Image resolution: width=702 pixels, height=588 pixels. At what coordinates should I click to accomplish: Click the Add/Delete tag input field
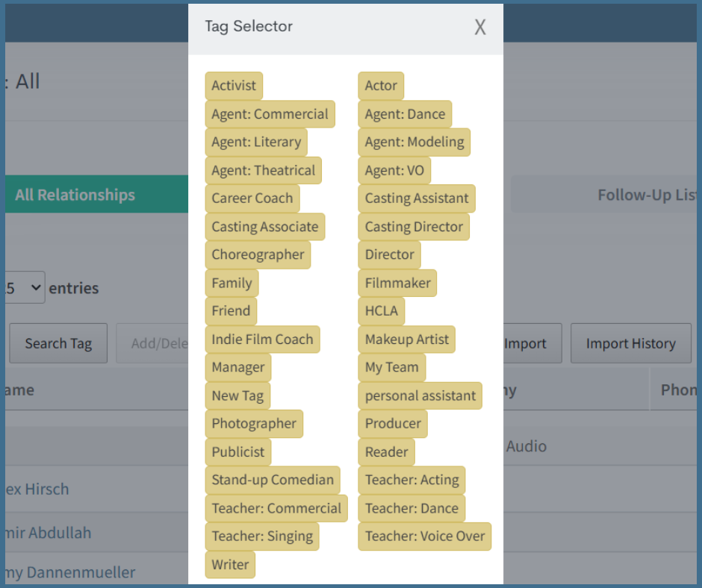coord(153,344)
